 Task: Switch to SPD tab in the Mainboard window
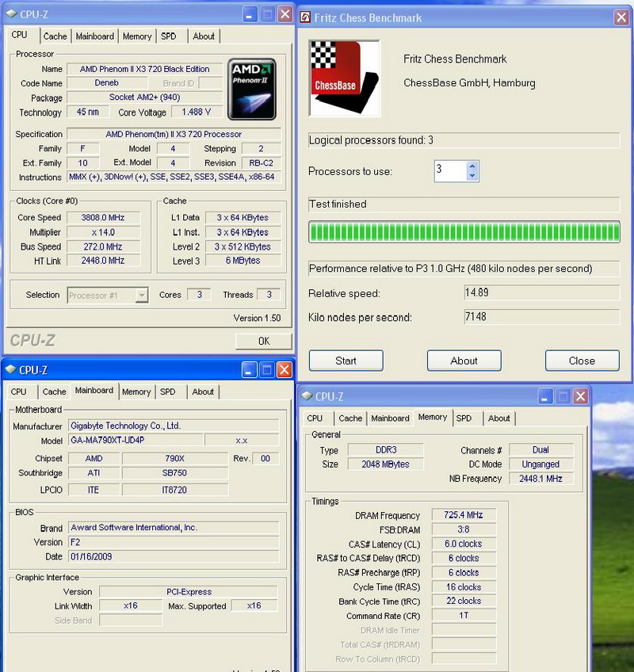[x=167, y=391]
